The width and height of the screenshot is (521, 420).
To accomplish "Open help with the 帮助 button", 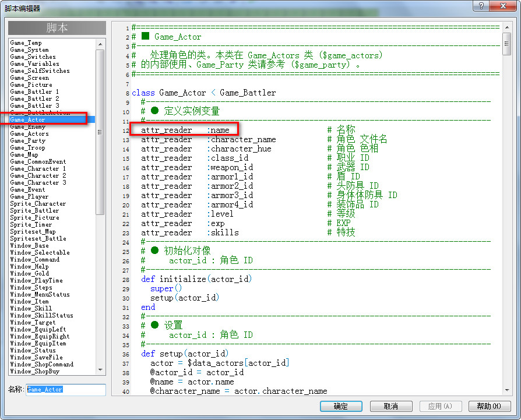I will click(490, 406).
